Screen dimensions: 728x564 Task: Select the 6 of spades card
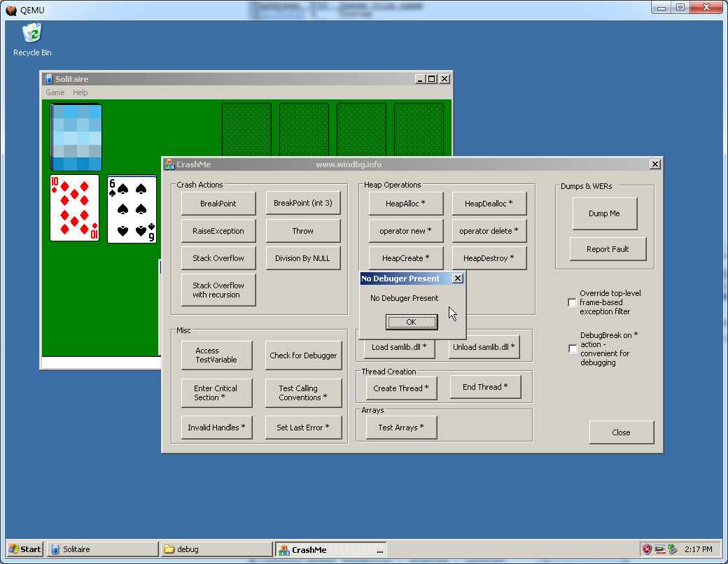(132, 209)
